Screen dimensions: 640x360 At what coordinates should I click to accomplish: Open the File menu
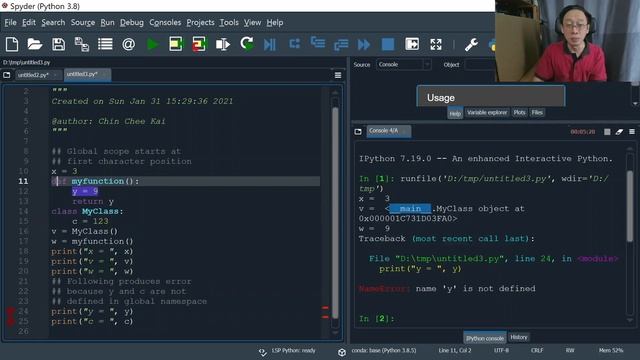click(x=10, y=22)
